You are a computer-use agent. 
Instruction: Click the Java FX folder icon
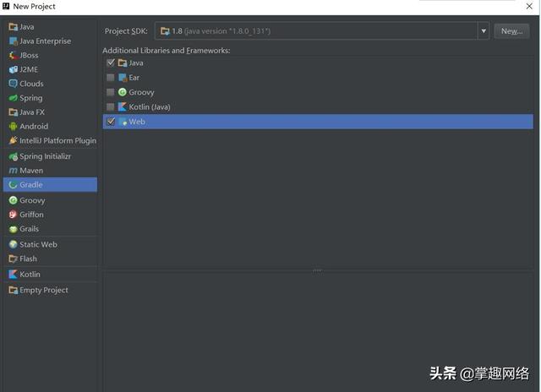click(14, 112)
